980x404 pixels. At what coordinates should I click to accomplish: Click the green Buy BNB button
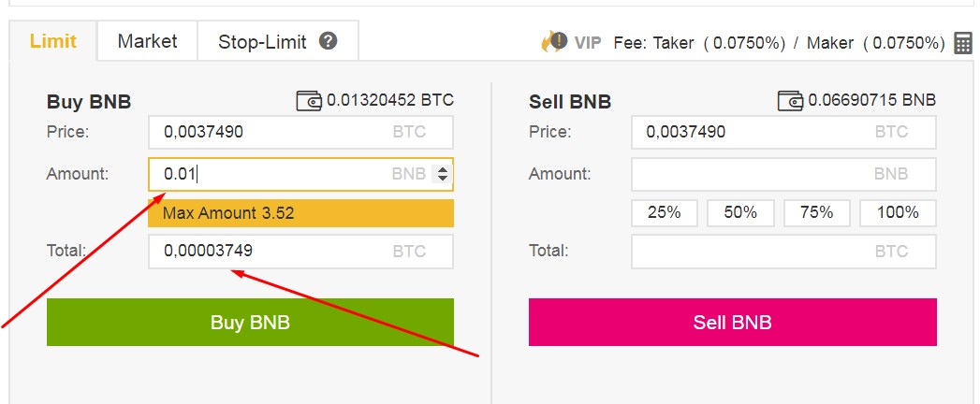pos(250,323)
